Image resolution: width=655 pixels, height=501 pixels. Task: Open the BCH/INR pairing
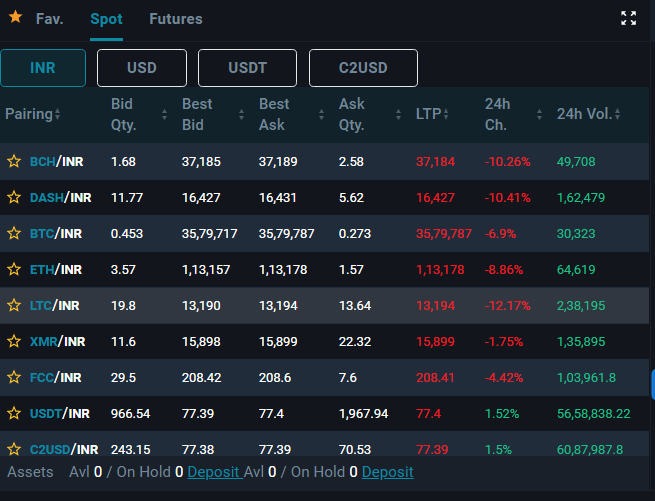click(x=56, y=161)
